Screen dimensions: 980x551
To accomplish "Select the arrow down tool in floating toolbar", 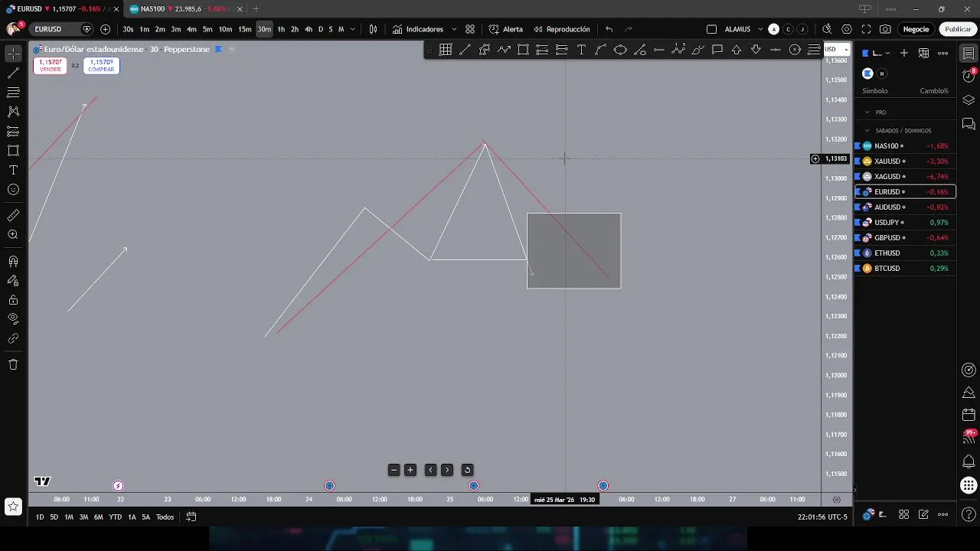I will pos(756,50).
